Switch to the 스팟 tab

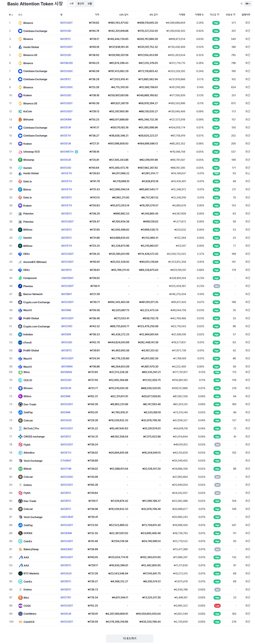click(71, 4)
